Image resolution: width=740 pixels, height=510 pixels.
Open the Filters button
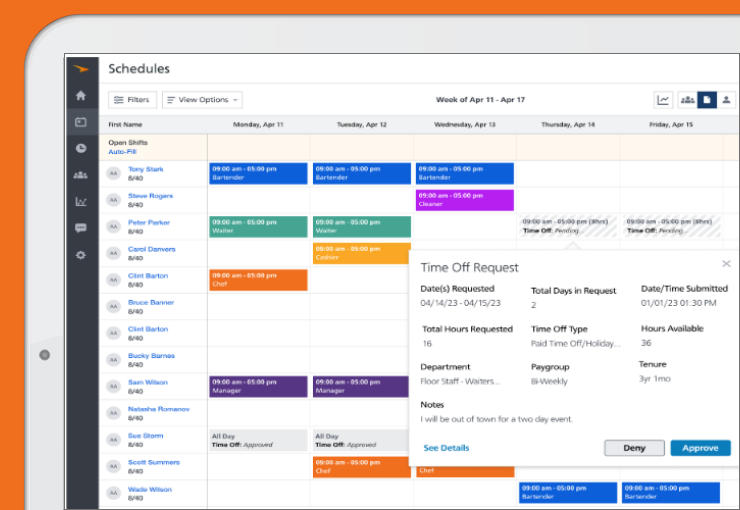(x=132, y=100)
